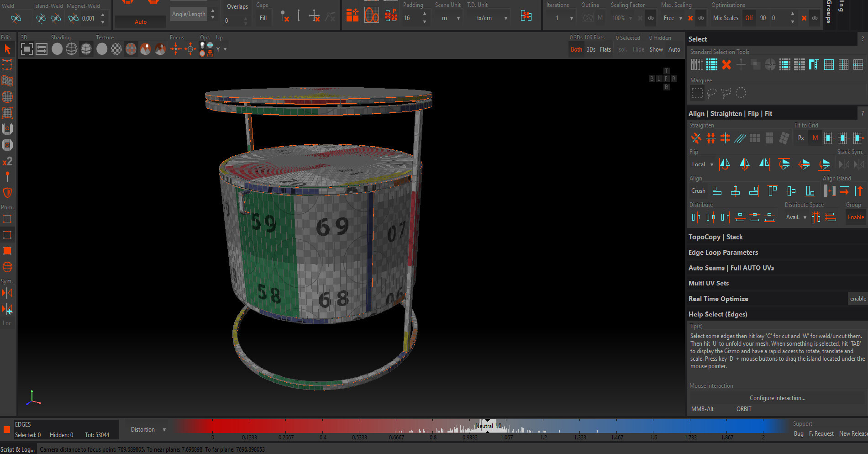Click the wireframe sphere shading icon
The width and height of the screenshot is (868, 454).
[72, 49]
